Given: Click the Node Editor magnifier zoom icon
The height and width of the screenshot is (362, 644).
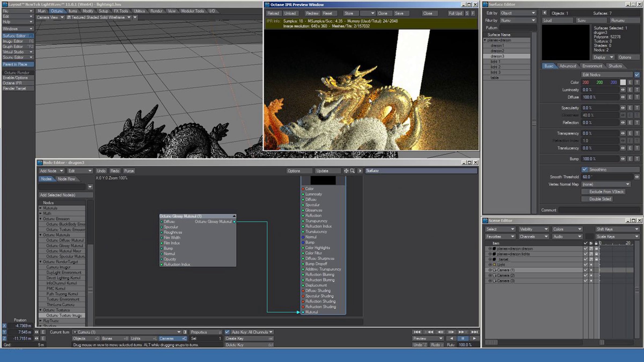Looking at the screenshot, I should point(352,171).
